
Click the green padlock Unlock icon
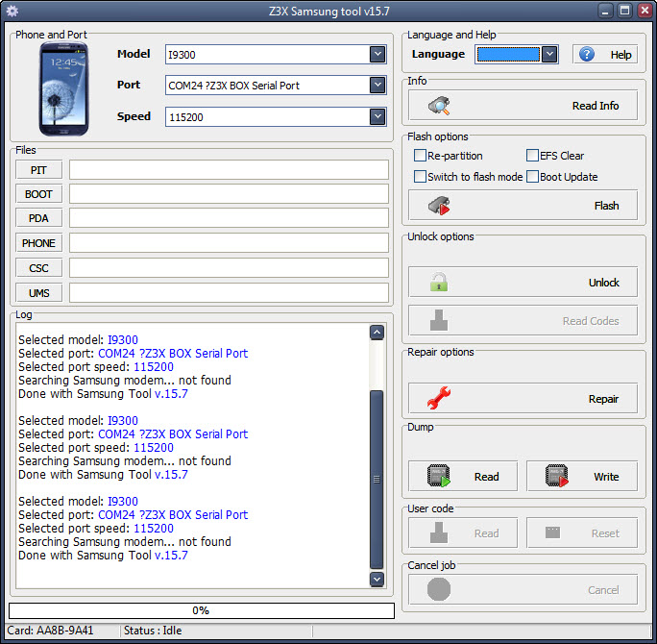(439, 282)
